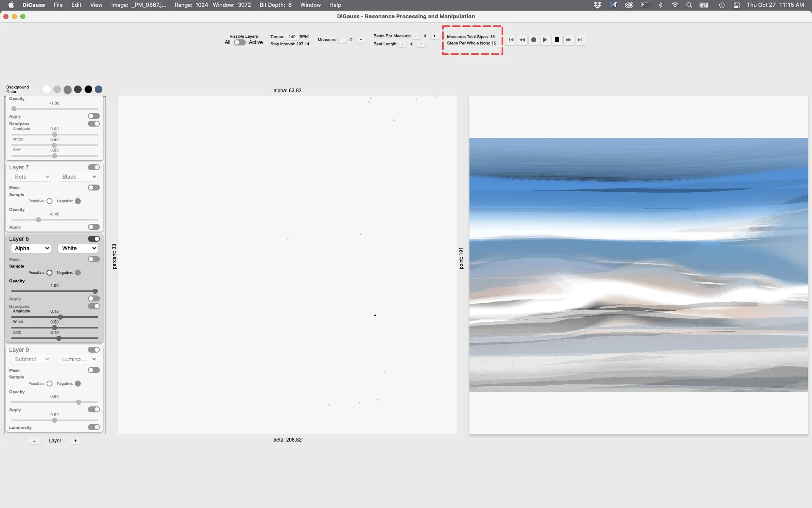The width and height of the screenshot is (812, 508).
Task: Toggle Visible Layers All/Active switch
Action: [239, 42]
